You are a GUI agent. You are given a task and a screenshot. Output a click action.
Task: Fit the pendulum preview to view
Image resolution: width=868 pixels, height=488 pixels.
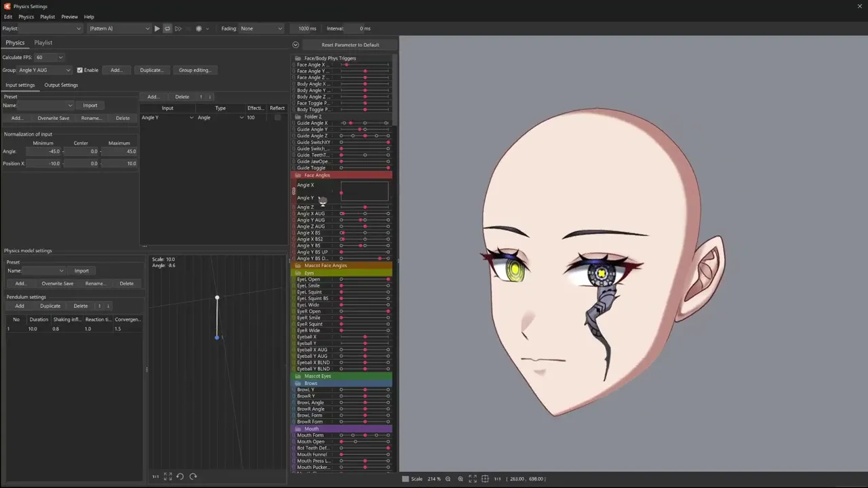(x=167, y=476)
